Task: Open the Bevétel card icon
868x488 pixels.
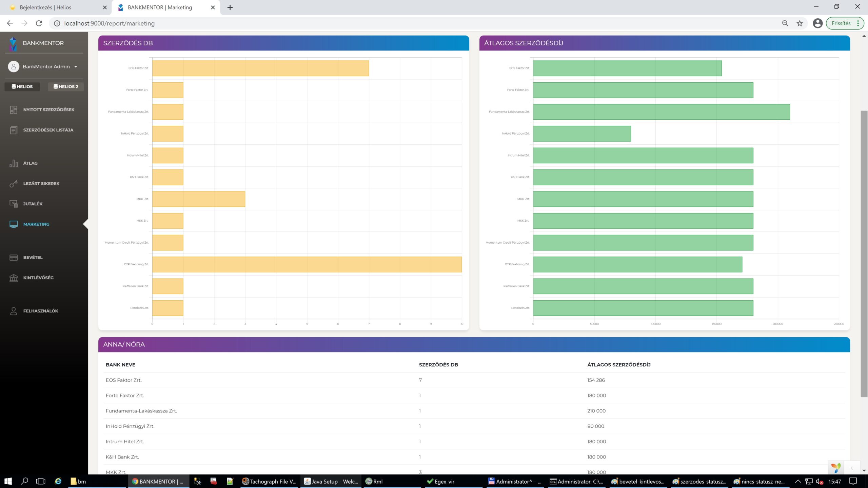Action: pyautogui.click(x=14, y=258)
